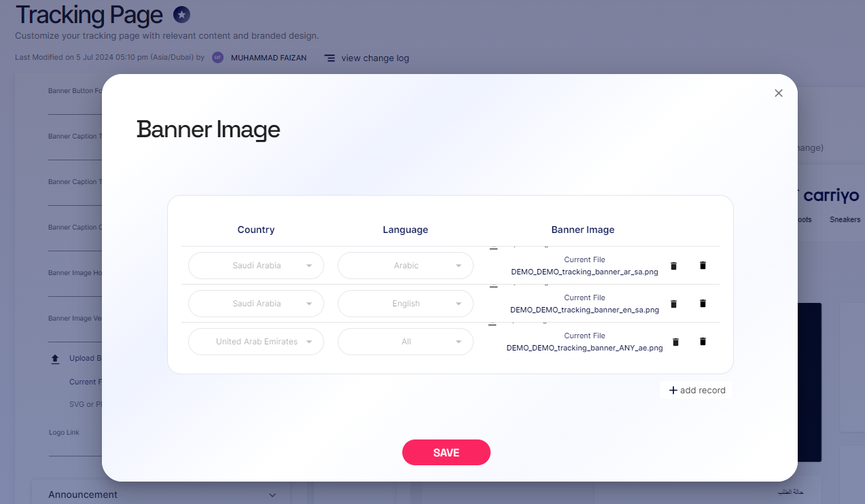Click rightmost trash icon in United Arab Emirates row
This screenshot has width=865, height=504.
coord(703,342)
